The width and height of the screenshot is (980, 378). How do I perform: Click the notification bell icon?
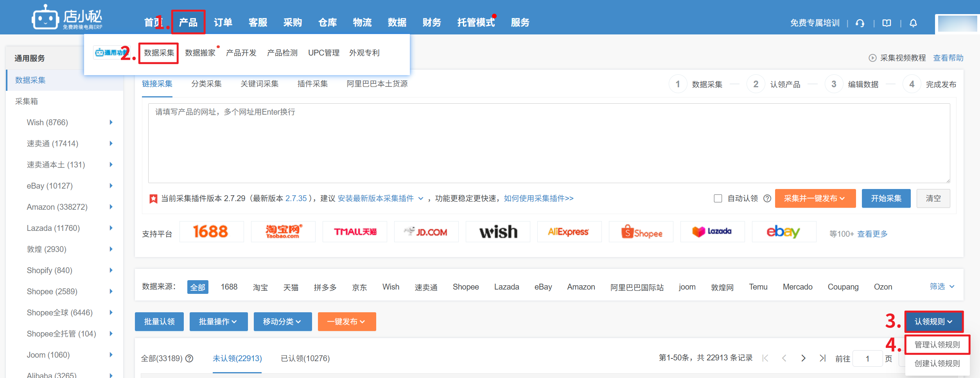pos(913,23)
